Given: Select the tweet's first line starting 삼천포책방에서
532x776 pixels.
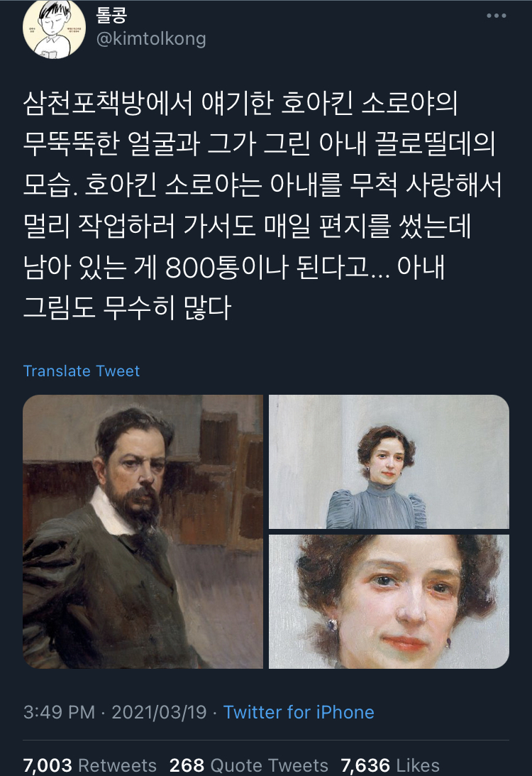Looking at the screenshot, I should pos(240,103).
